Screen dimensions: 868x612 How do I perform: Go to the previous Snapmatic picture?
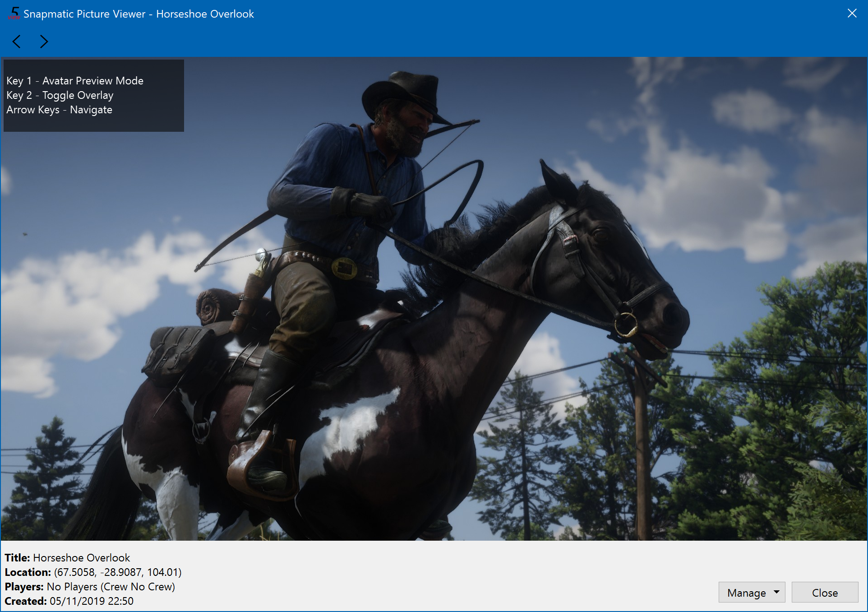click(17, 42)
